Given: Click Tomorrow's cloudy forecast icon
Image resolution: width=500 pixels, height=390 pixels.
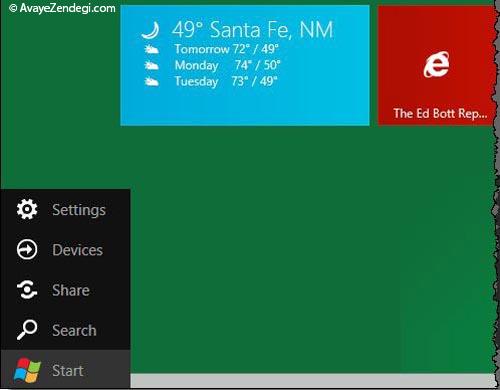Looking at the screenshot, I should coord(151,50).
